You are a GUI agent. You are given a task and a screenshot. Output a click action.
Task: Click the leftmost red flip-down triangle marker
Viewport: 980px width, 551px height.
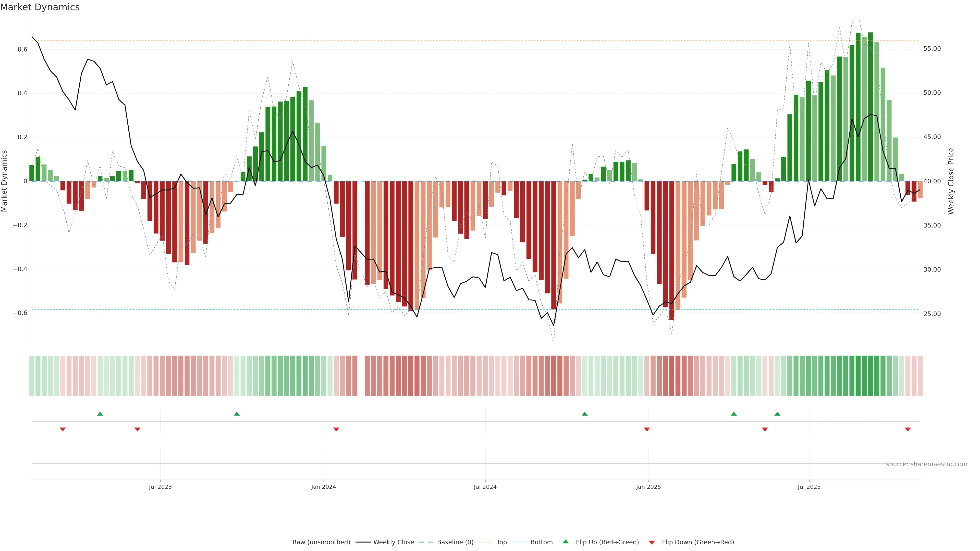point(63,429)
